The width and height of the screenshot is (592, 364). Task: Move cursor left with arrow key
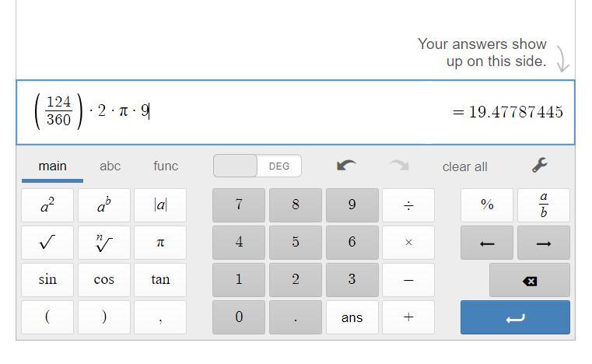(487, 243)
